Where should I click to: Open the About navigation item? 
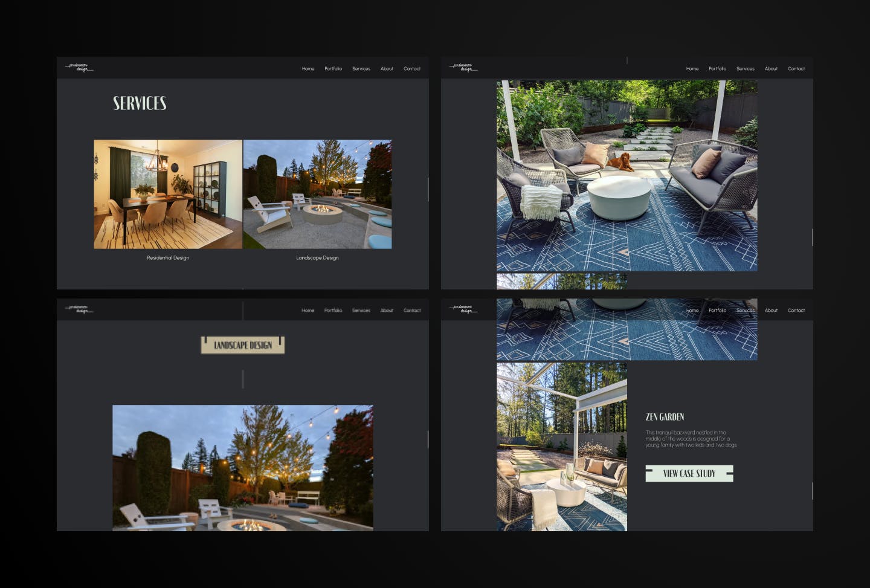[x=387, y=68]
